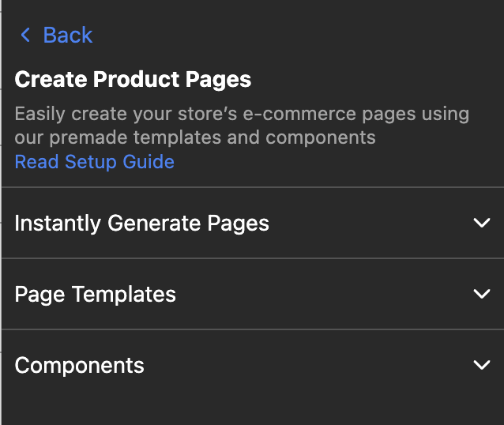
Task: Open the Read Setup Guide link
Action: pyautogui.click(x=94, y=162)
